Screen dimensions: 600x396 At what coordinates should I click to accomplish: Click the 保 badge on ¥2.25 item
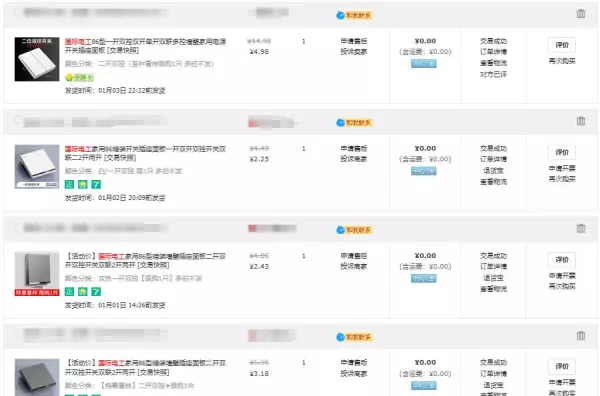tap(83, 184)
